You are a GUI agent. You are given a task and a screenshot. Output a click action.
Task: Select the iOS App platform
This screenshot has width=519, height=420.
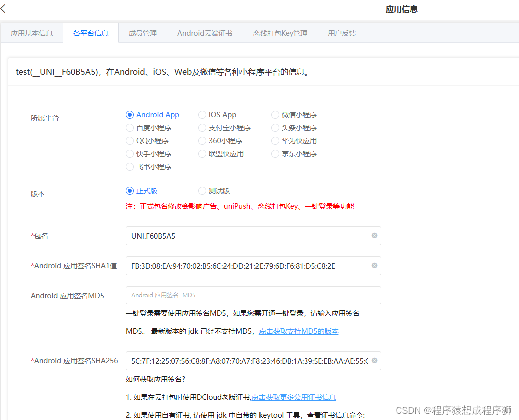[x=202, y=115]
